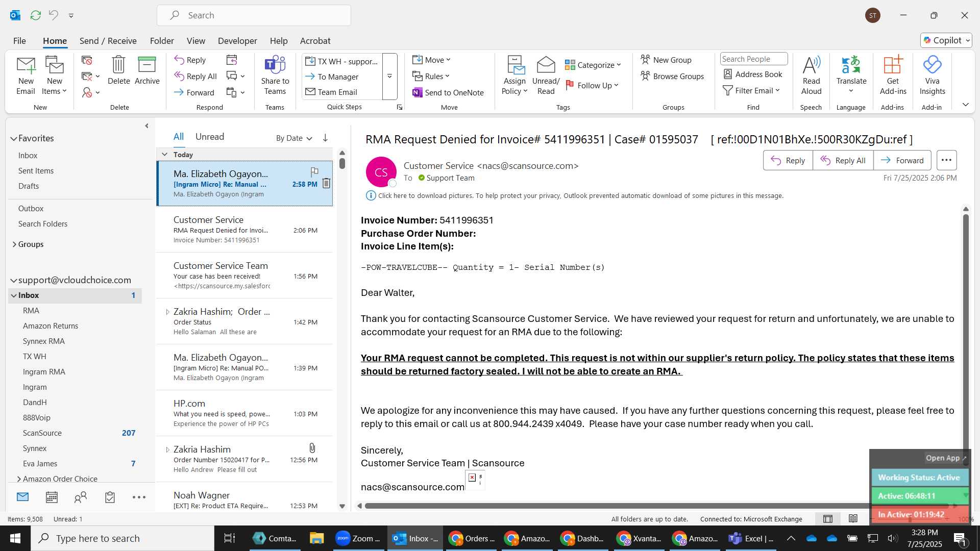The height and width of the screenshot is (551, 980).
Task: Open the View tab
Action: [x=195, y=41]
